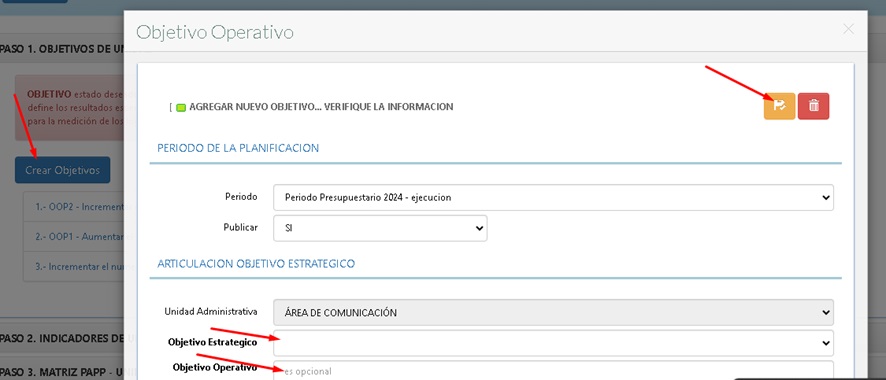
Task: Click the red trash delete icon button
Action: [x=814, y=106]
